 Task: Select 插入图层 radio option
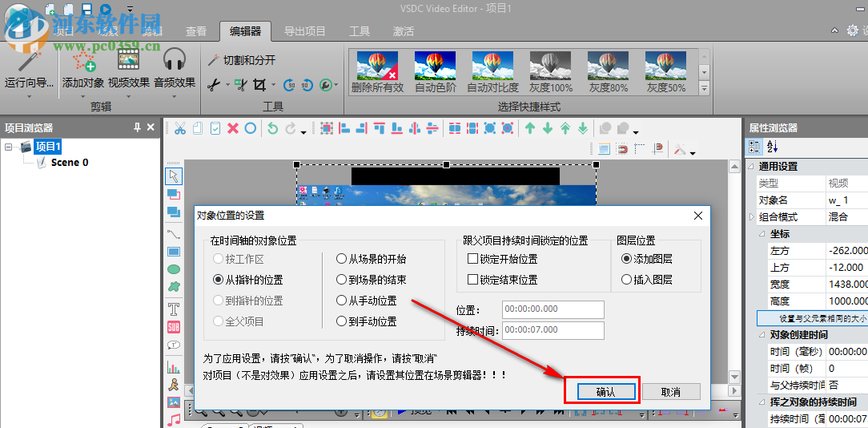pos(647,280)
